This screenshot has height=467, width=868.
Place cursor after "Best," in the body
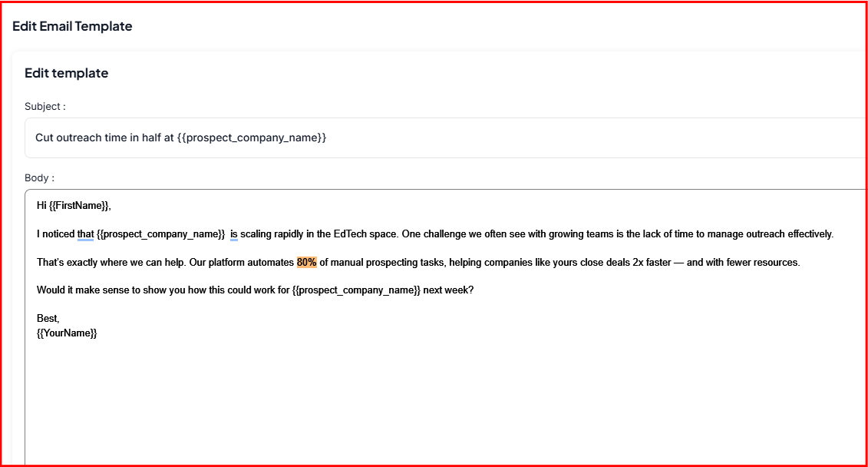pos(60,318)
